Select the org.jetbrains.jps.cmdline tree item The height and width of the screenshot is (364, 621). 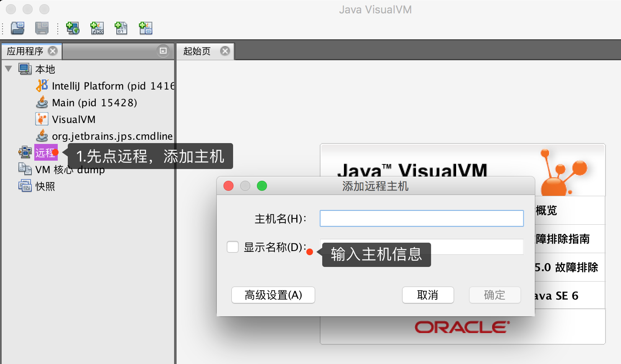(x=112, y=136)
